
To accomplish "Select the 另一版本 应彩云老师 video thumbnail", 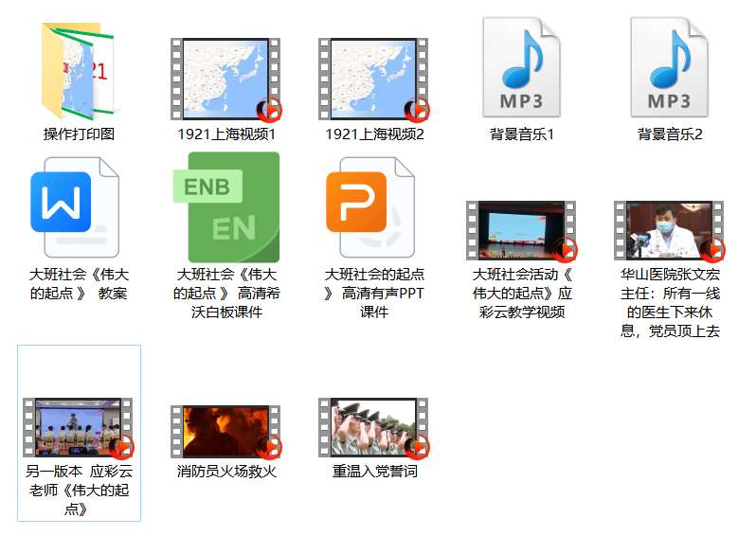I will click(78, 427).
